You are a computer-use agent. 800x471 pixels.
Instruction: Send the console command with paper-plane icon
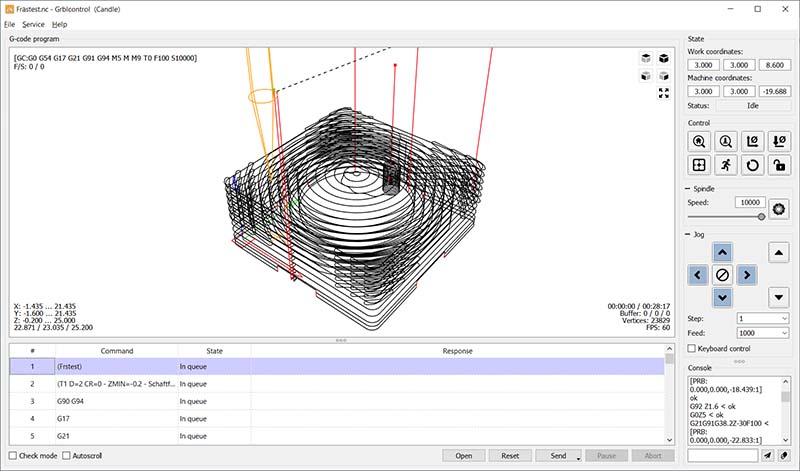[768, 455]
